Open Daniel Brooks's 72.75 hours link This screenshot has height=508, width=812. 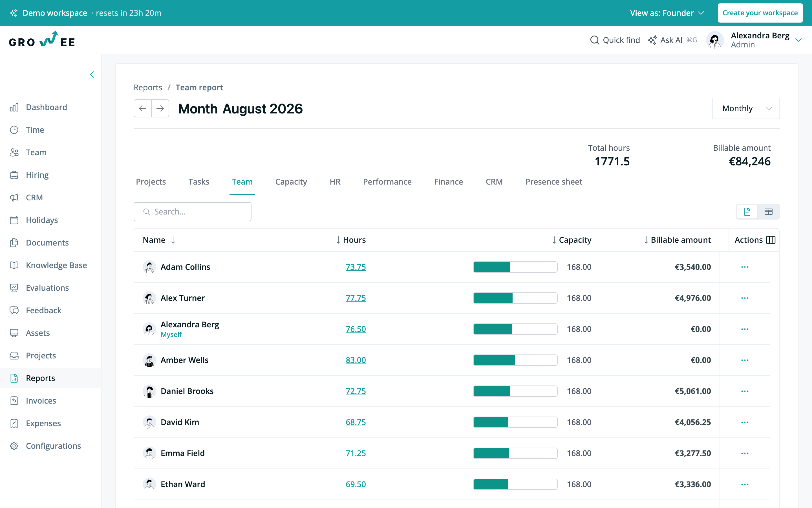356,391
